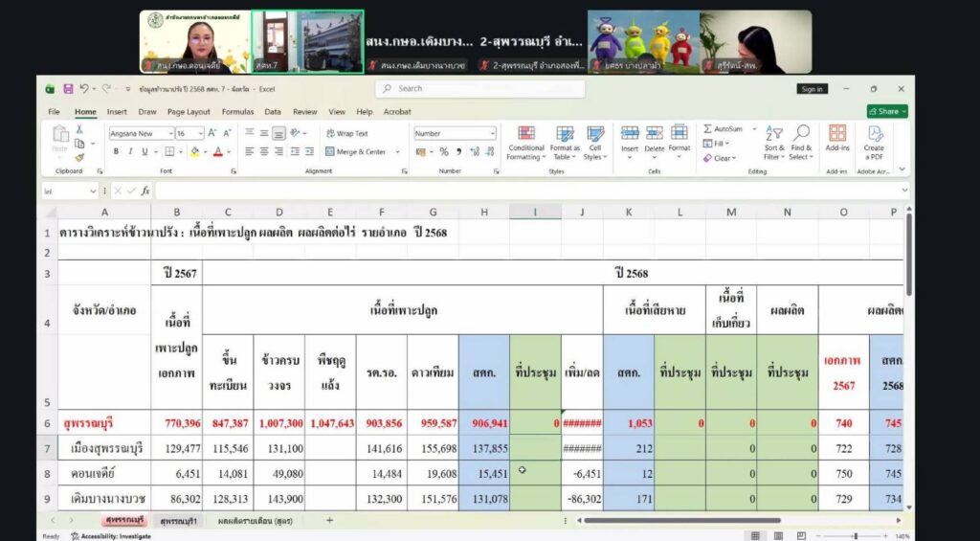Click the green Share button

887,111
